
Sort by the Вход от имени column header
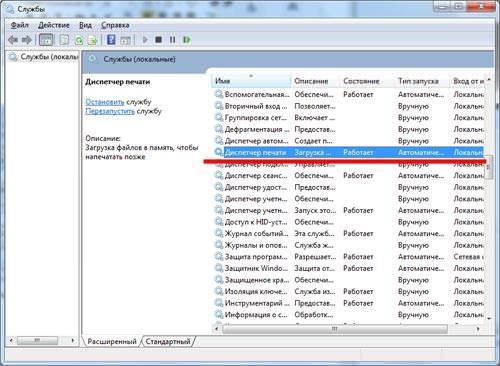pyautogui.click(x=468, y=81)
